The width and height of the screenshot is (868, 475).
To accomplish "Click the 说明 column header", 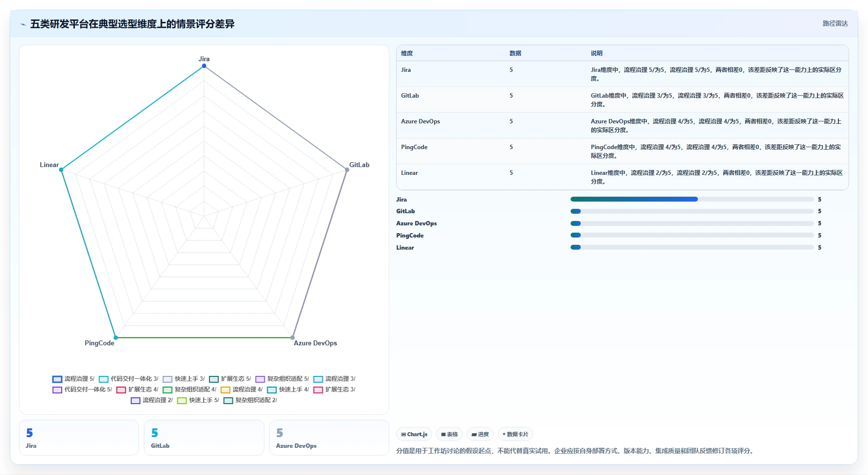I will (596, 53).
